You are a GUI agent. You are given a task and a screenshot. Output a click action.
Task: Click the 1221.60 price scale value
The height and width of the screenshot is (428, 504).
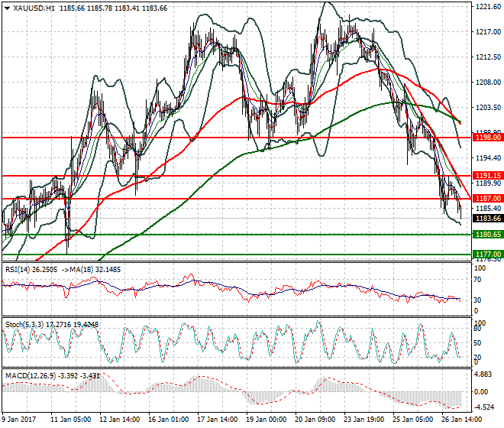click(488, 6)
